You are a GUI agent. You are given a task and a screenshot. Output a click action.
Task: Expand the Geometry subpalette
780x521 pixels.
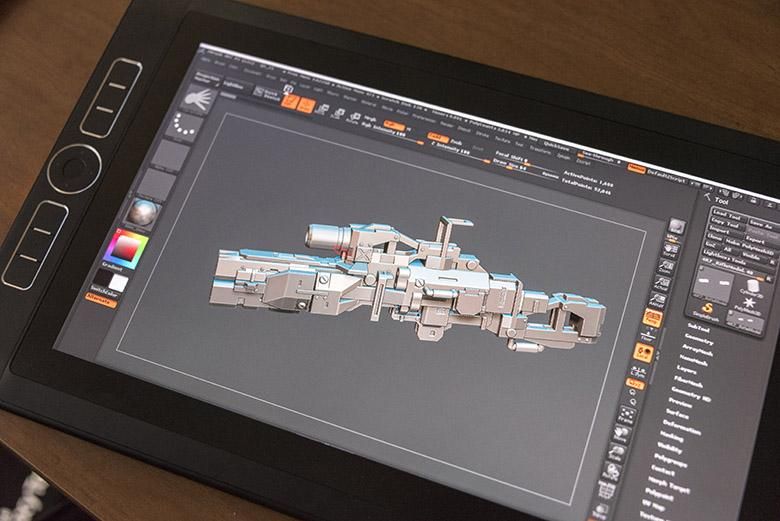click(x=699, y=340)
